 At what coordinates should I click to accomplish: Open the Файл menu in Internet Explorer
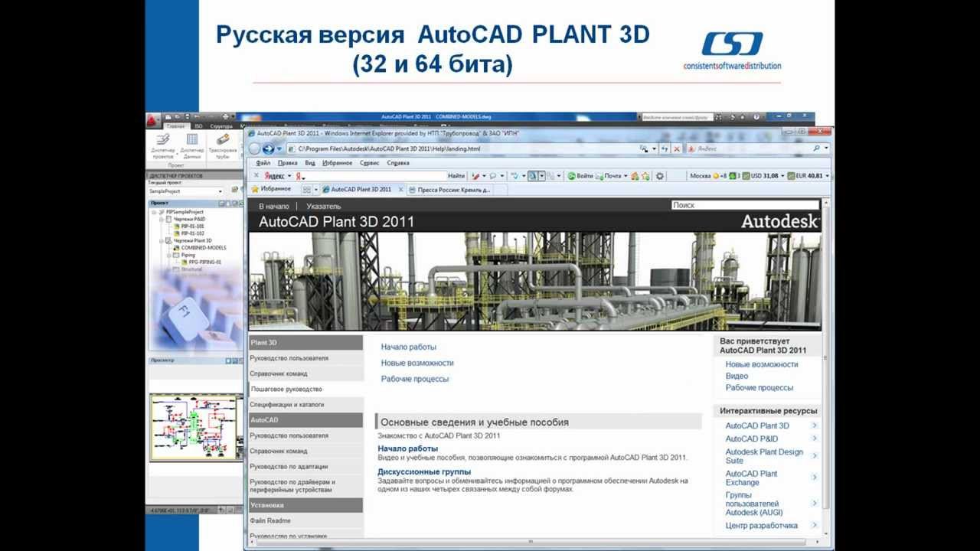263,163
